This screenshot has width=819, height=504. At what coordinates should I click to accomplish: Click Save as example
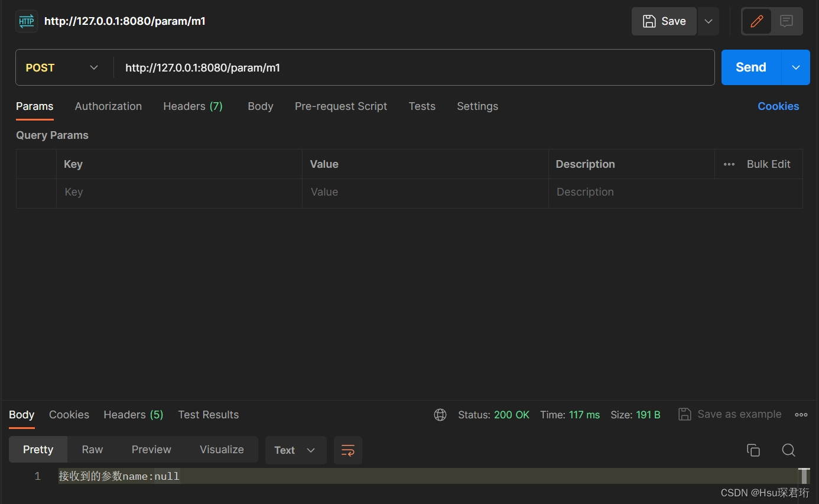730,414
